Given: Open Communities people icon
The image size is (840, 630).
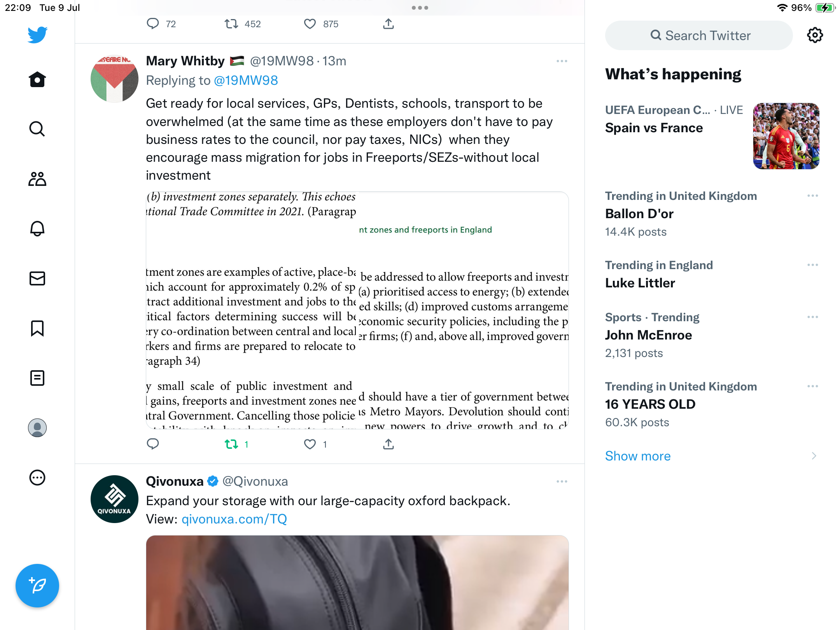Looking at the screenshot, I should point(37,179).
